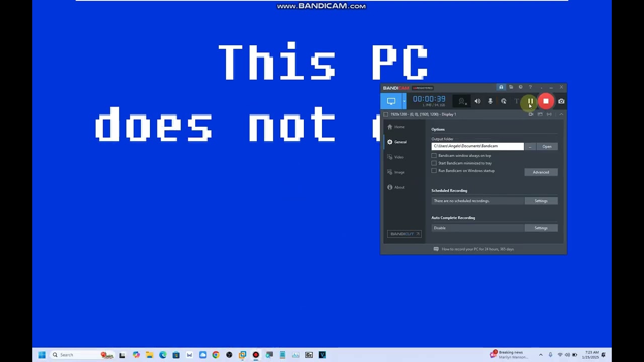Image resolution: width=644 pixels, height=362 pixels.
Task: Take a screenshot with the camera icon
Action: tap(561, 101)
